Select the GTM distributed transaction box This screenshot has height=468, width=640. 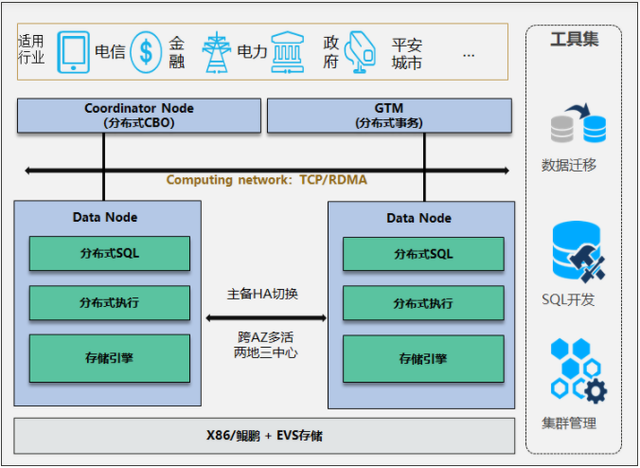point(389,115)
